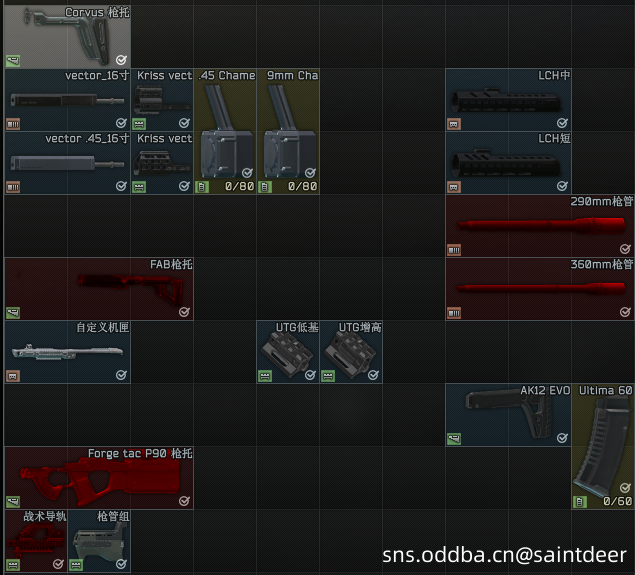Select the 枪管组 barrel assembly item

pos(99,541)
